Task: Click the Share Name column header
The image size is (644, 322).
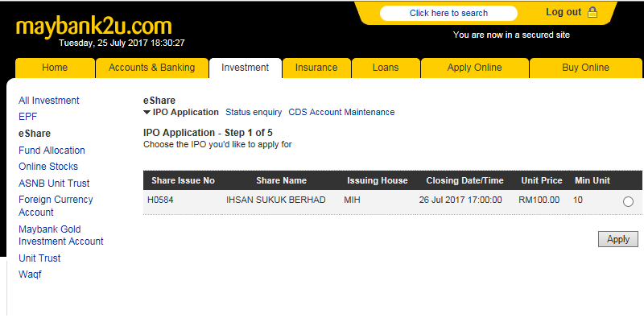Action: (281, 180)
